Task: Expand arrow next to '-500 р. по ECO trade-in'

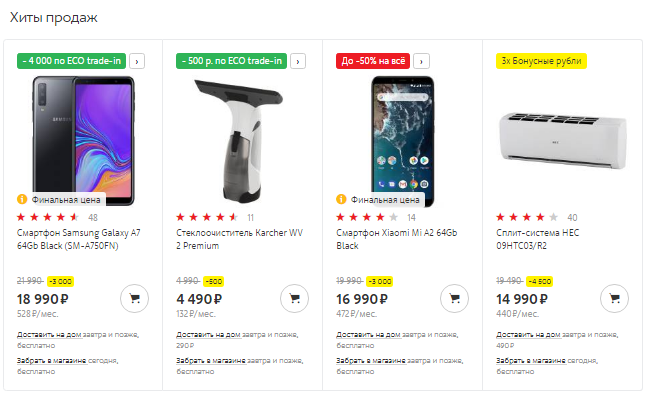Action: coord(298,61)
